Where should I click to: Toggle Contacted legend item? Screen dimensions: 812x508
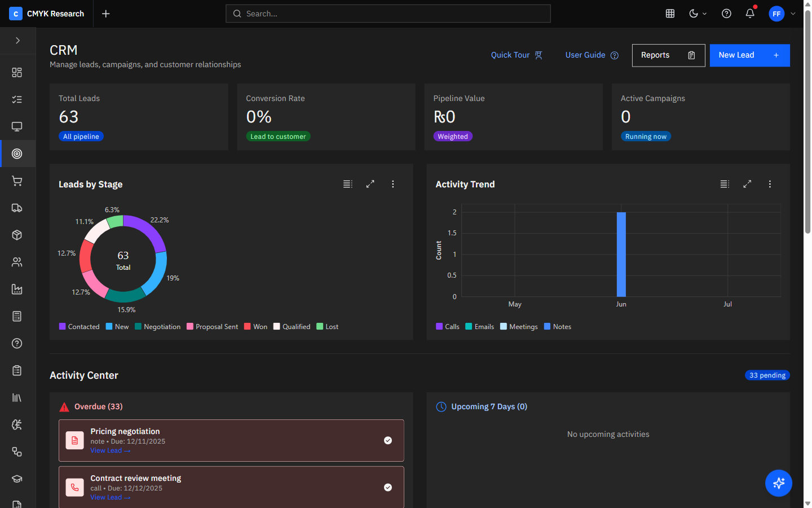80,327
